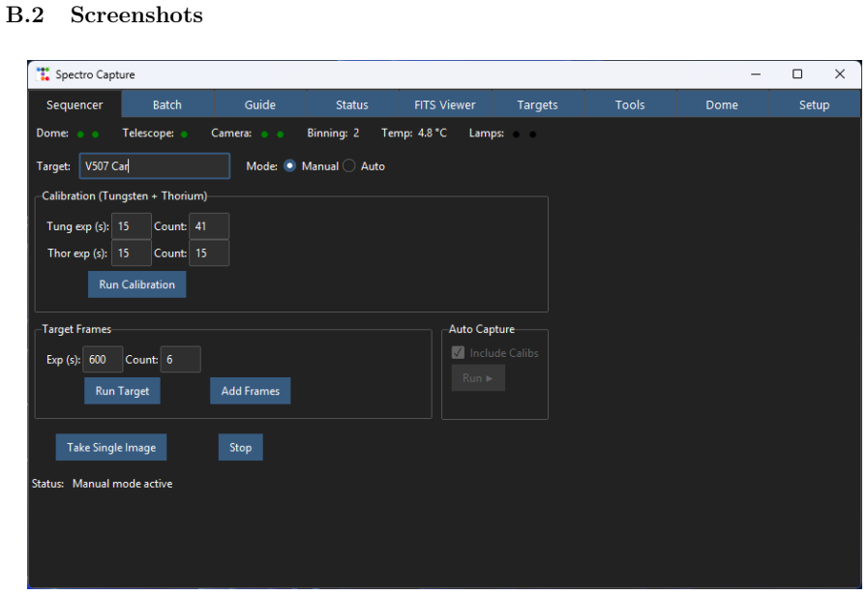Click the Thorium Count field

[x=209, y=253]
